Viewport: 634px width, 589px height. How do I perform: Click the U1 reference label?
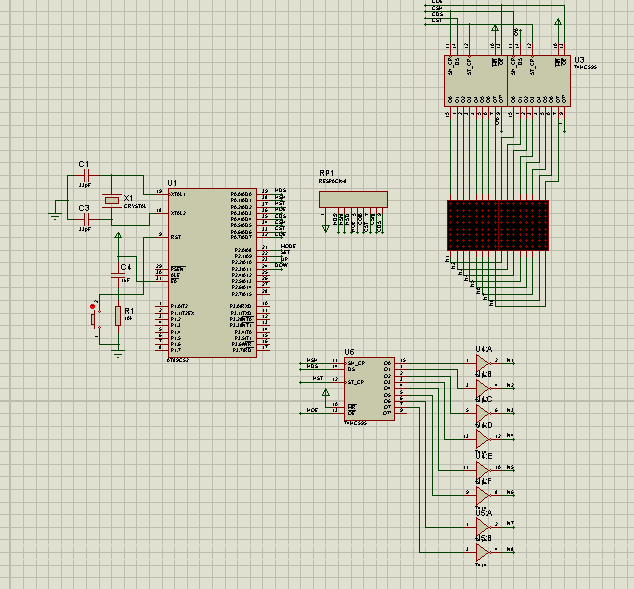[172, 183]
